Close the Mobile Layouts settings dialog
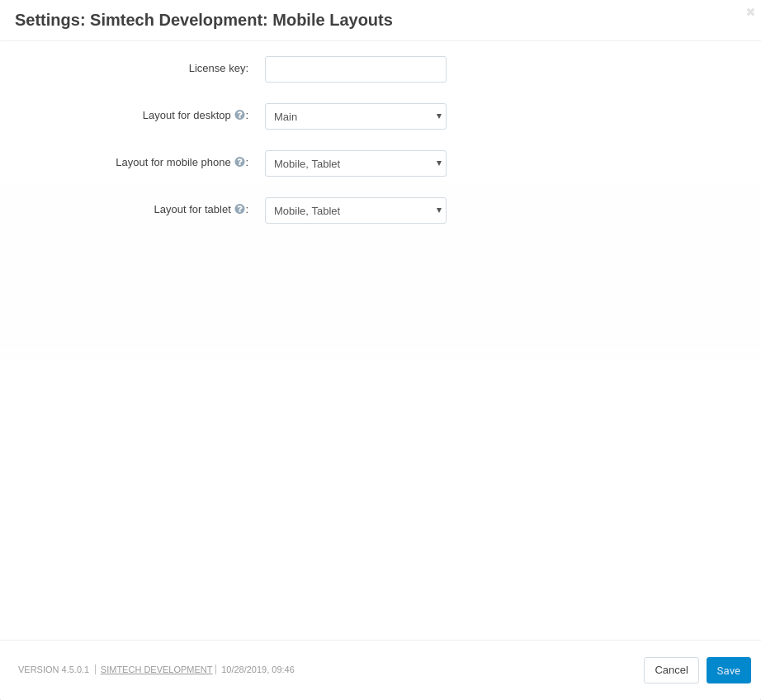761x700 pixels. pyautogui.click(x=750, y=12)
